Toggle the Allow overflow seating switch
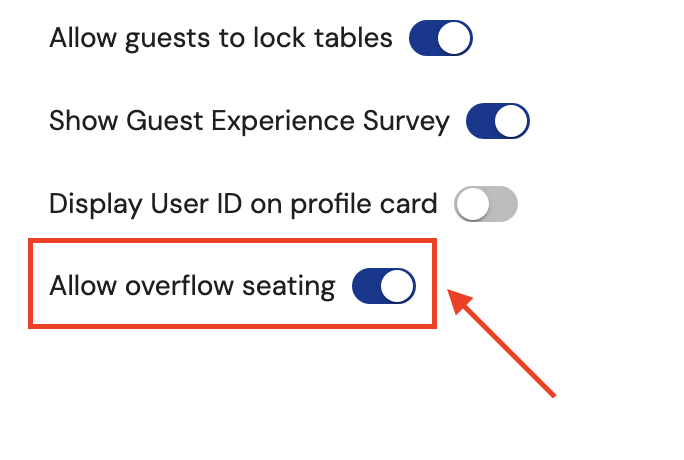 coord(383,286)
